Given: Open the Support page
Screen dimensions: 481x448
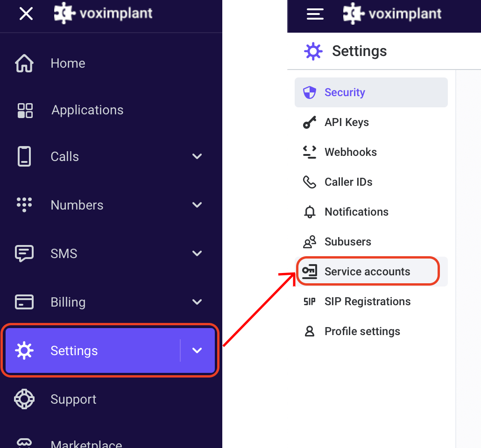Looking at the screenshot, I should (73, 399).
